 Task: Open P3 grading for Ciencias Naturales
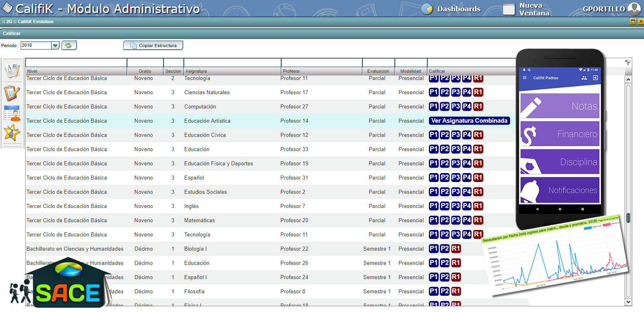click(456, 92)
